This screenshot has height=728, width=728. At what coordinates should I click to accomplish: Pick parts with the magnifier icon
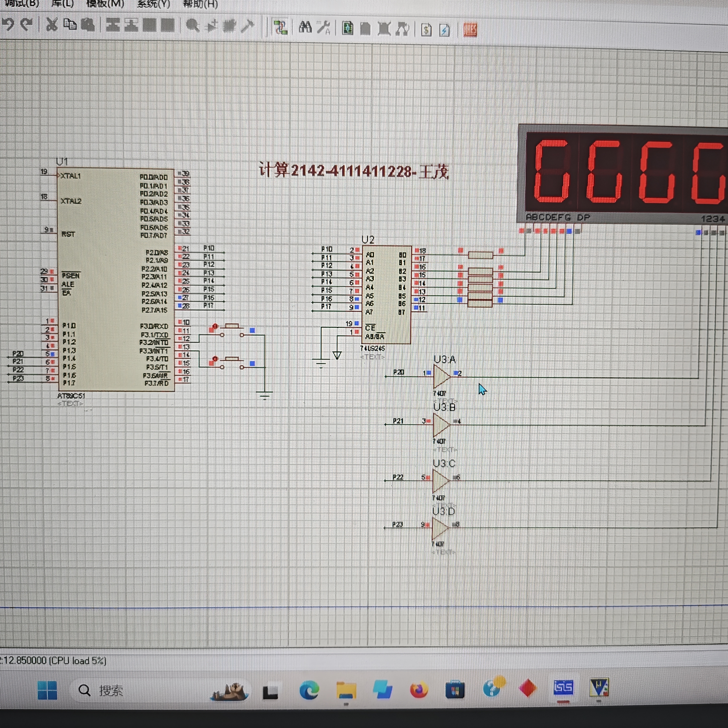click(193, 26)
